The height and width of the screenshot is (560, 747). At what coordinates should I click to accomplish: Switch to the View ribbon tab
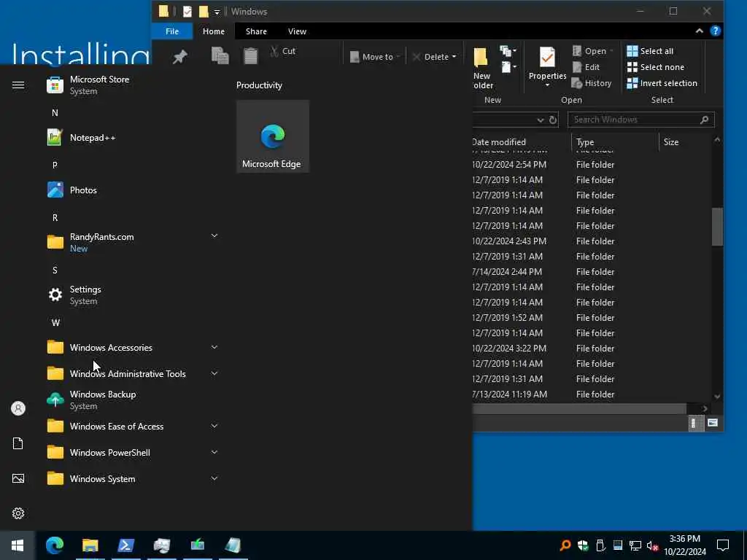[x=298, y=31]
